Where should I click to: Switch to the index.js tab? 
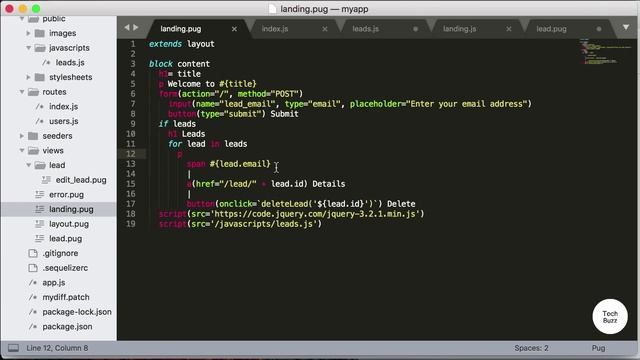click(275, 29)
